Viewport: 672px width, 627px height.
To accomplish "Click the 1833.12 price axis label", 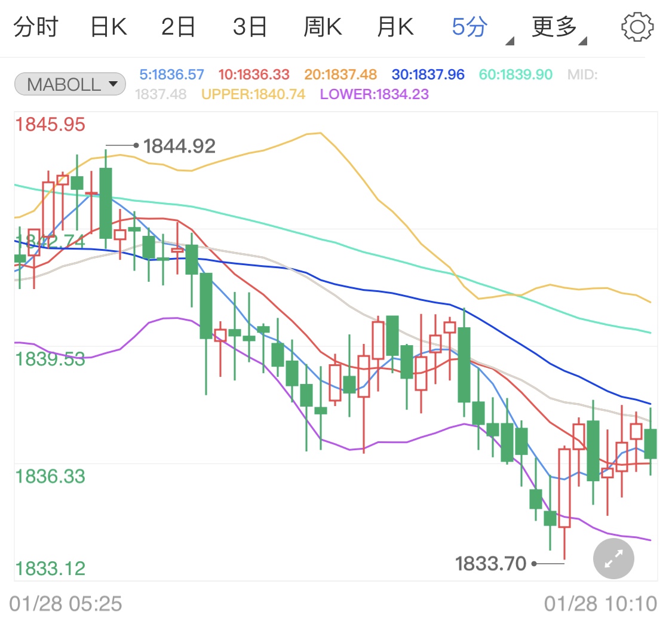I will click(x=50, y=568).
